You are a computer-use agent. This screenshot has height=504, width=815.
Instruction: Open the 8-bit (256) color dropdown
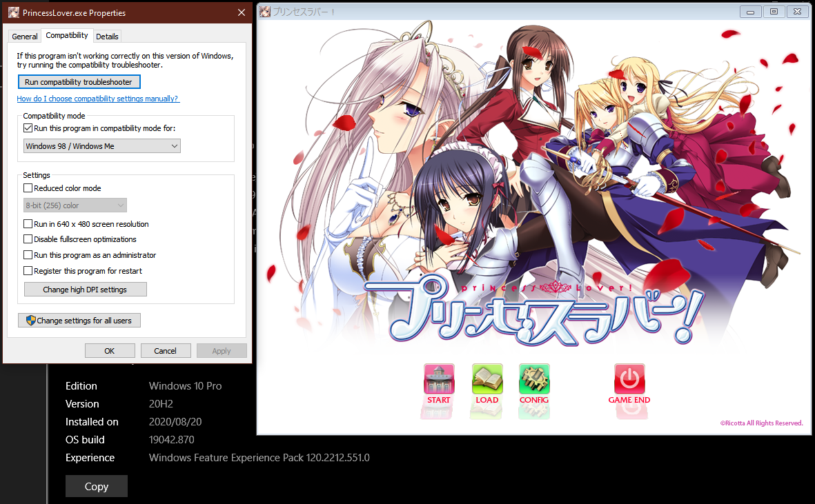(x=75, y=205)
